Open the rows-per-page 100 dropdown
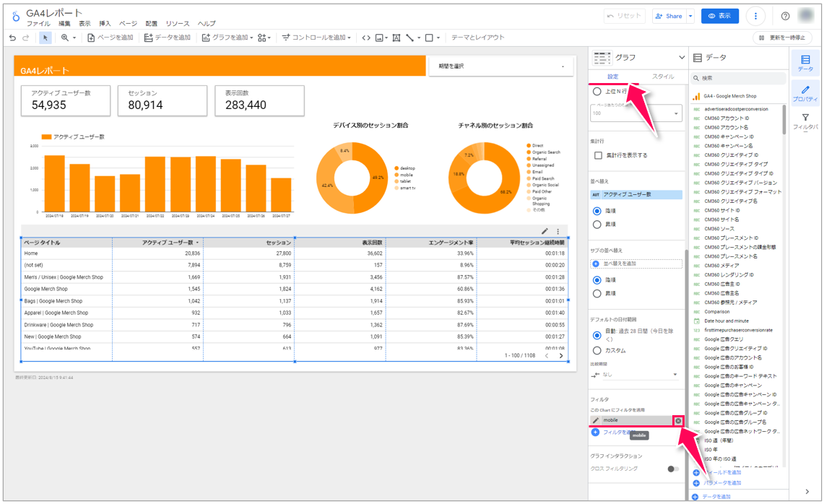 pyautogui.click(x=636, y=113)
